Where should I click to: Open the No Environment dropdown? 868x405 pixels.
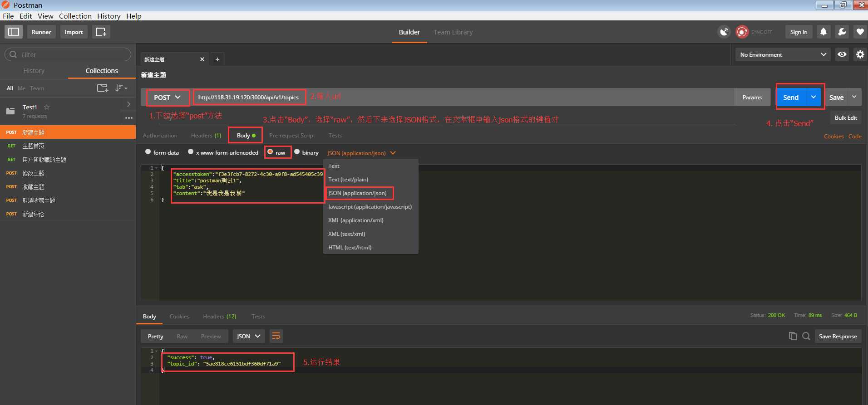[x=783, y=54]
